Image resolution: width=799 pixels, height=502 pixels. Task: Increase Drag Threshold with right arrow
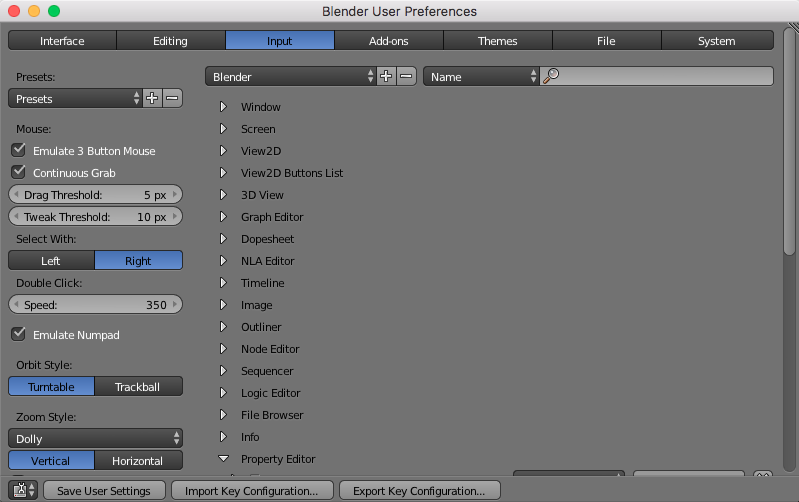pyautogui.click(x=175, y=194)
